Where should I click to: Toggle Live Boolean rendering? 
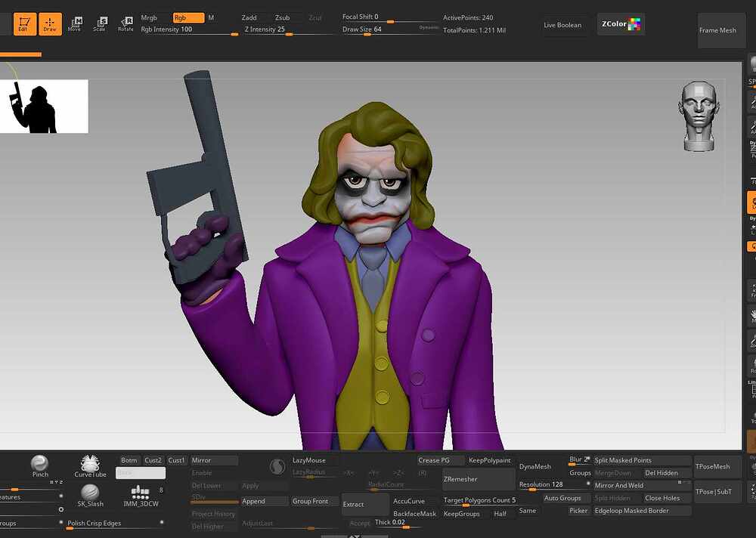pos(562,25)
